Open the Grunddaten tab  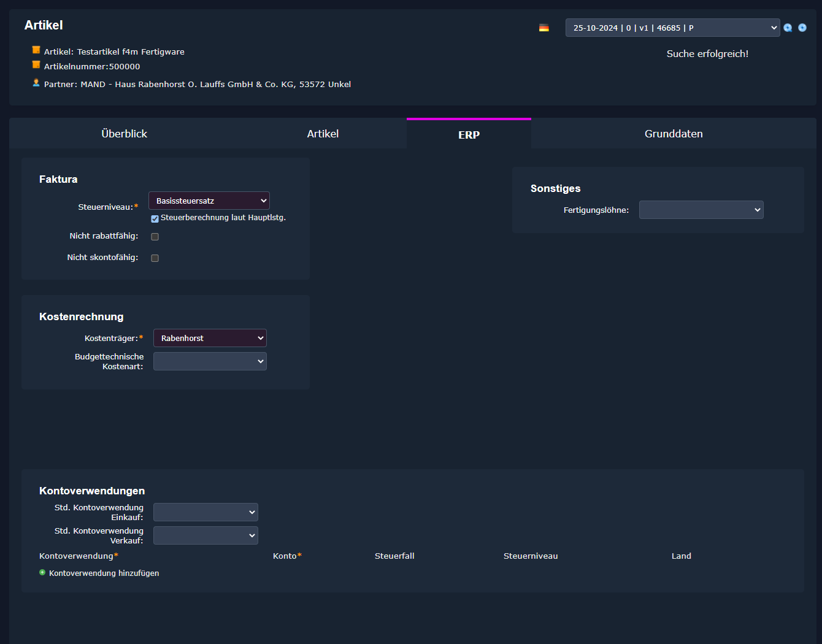[673, 134]
